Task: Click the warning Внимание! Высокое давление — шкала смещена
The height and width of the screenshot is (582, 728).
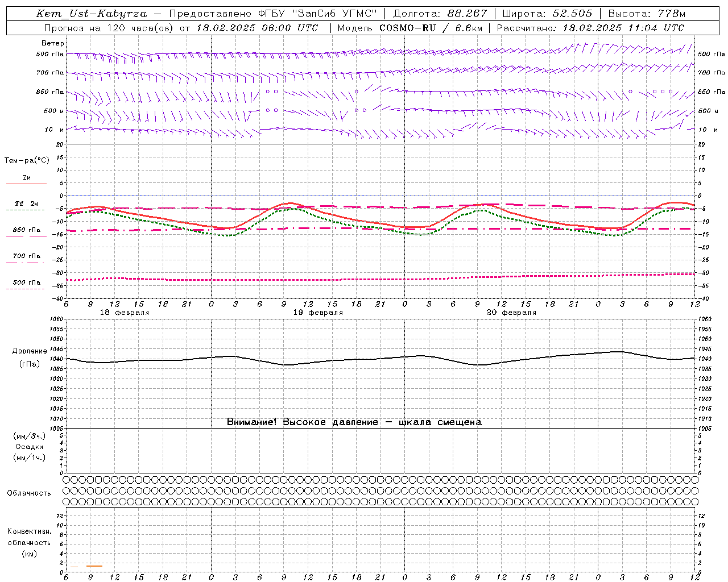Action: click(x=354, y=422)
